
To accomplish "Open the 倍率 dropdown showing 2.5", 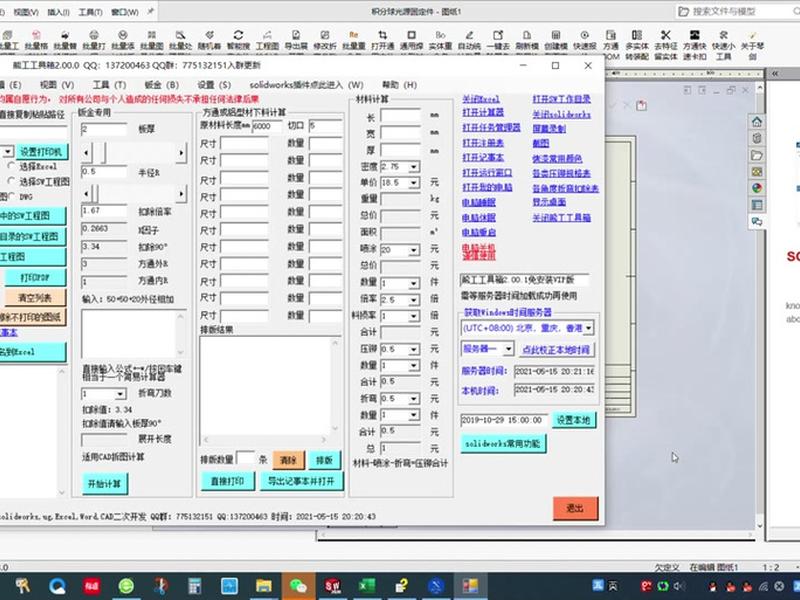I will click(x=414, y=300).
